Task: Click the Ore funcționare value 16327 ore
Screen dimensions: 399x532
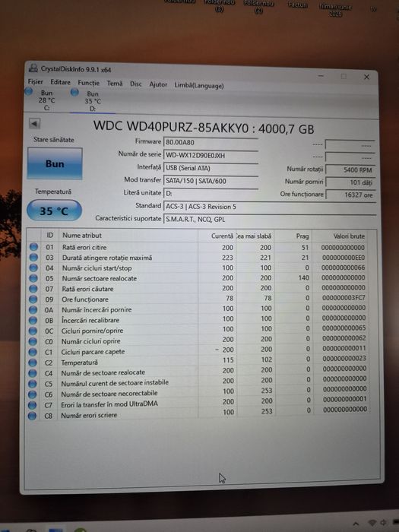Action: (350, 195)
